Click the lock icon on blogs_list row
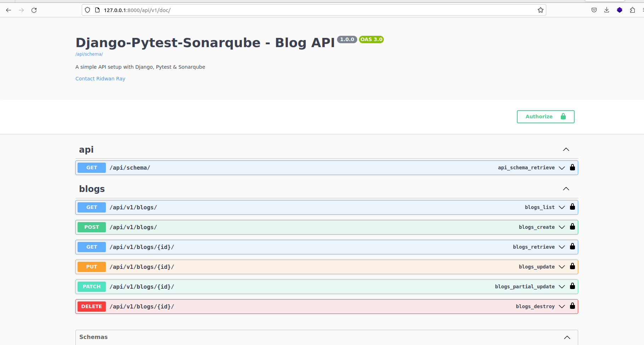The image size is (644, 345). pos(572,207)
